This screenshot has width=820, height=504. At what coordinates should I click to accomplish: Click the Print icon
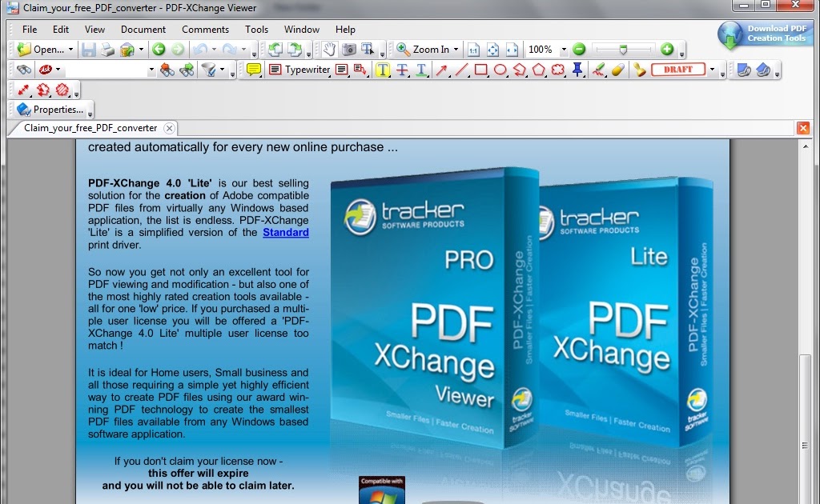click(107, 49)
